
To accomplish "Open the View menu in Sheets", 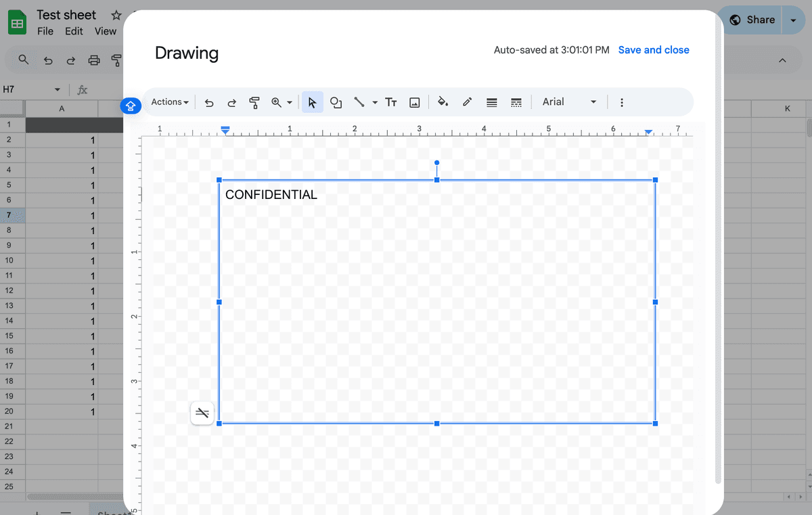I will (x=106, y=30).
